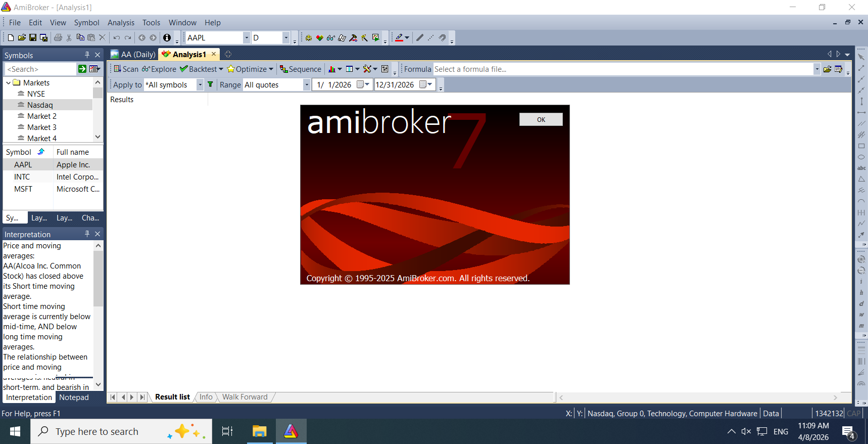Image resolution: width=868 pixels, height=444 pixels.
Task: Open the Backtest dropdown arrow
Action: [x=221, y=69]
